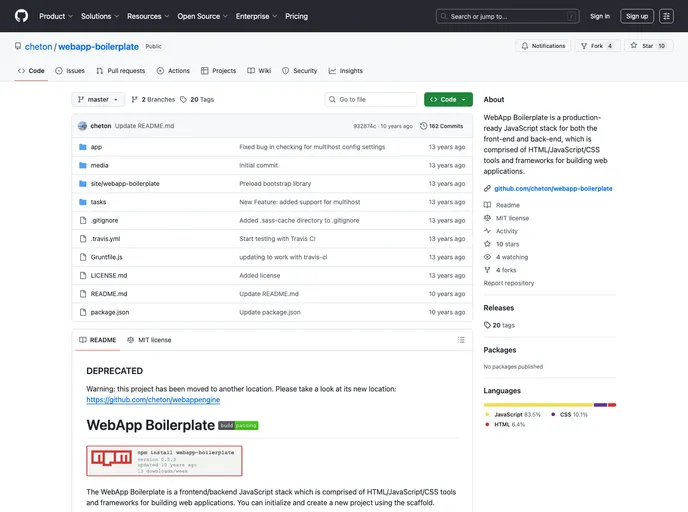Switch to the Projects tab

[x=219, y=71]
